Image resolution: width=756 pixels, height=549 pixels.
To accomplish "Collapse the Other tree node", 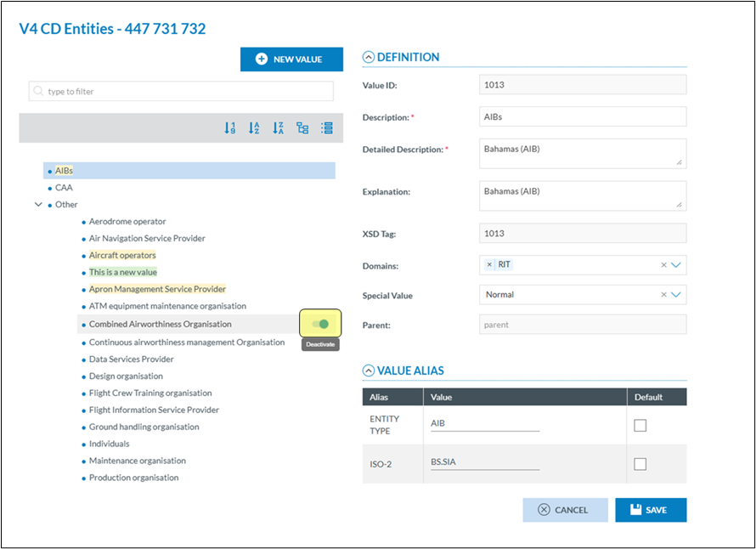I will (38, 205).
